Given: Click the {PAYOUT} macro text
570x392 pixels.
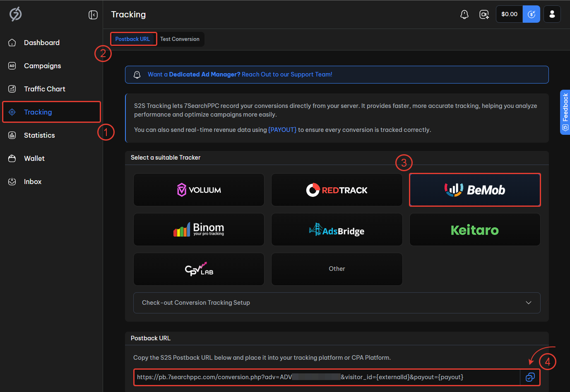Looking at the screenshot, I should pos(282,130).
